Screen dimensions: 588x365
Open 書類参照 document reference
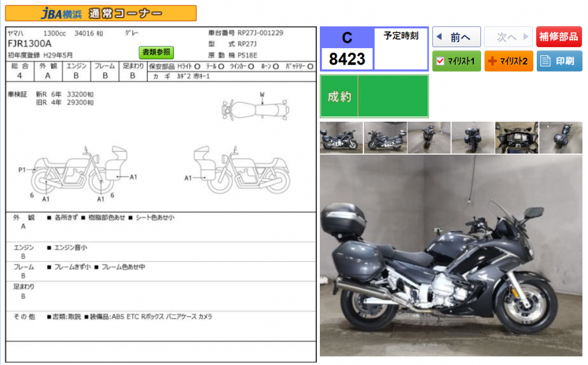coord(156,52)
